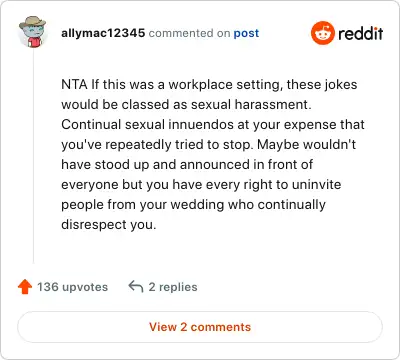
Task: Click the 'NTA' verdict at comment start
Action: point(74,84)
